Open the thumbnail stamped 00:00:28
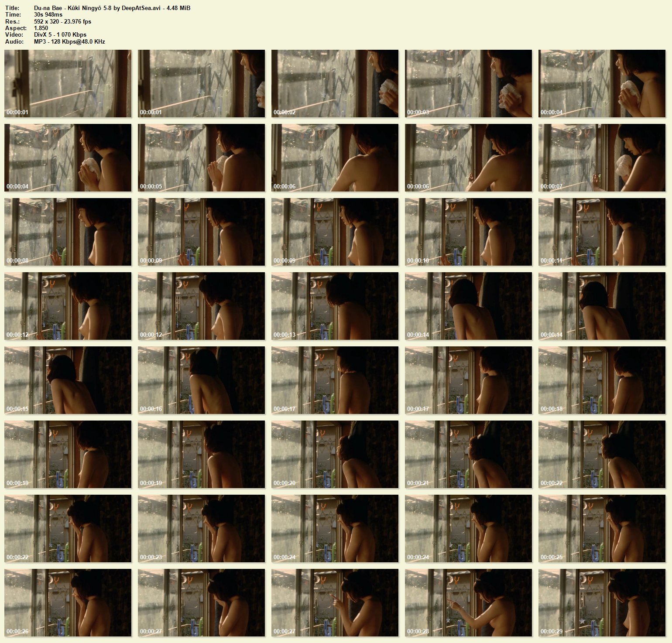The width and height of the screenshot is (672, 643). click(x=468, y=602)
